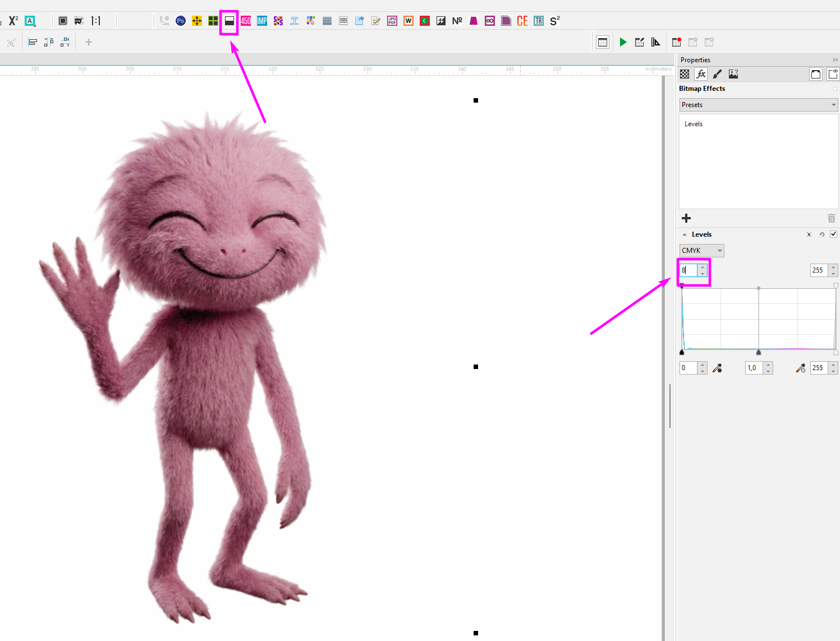This screenshot has width=840, height=641.
Task: Click the middle-right black selection handle
Action: 476,367
